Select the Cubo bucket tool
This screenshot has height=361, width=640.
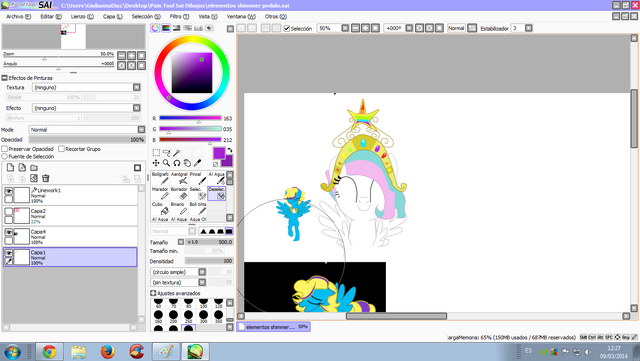click(160, 208)
